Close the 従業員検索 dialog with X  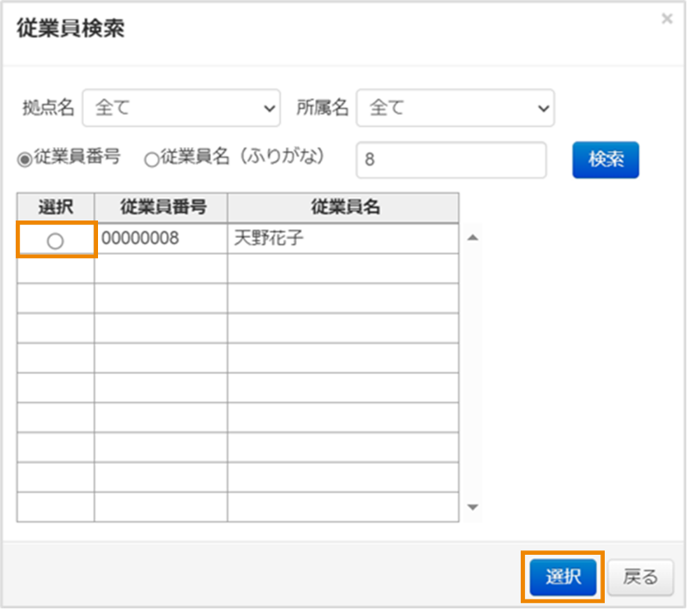click(667, 18)
